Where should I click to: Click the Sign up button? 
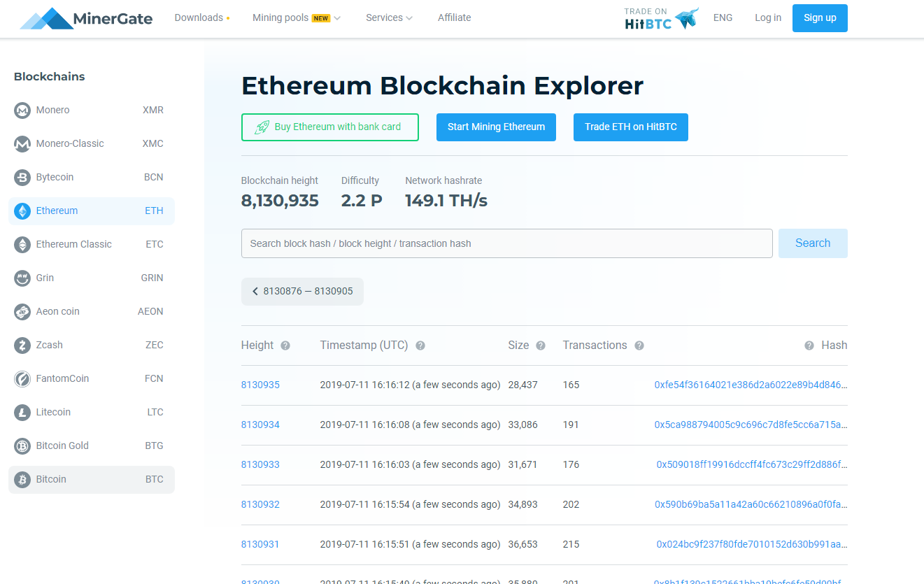(820, 18)
